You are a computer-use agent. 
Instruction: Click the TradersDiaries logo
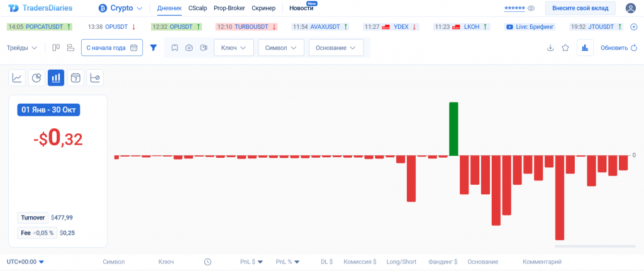click(40, 8)
